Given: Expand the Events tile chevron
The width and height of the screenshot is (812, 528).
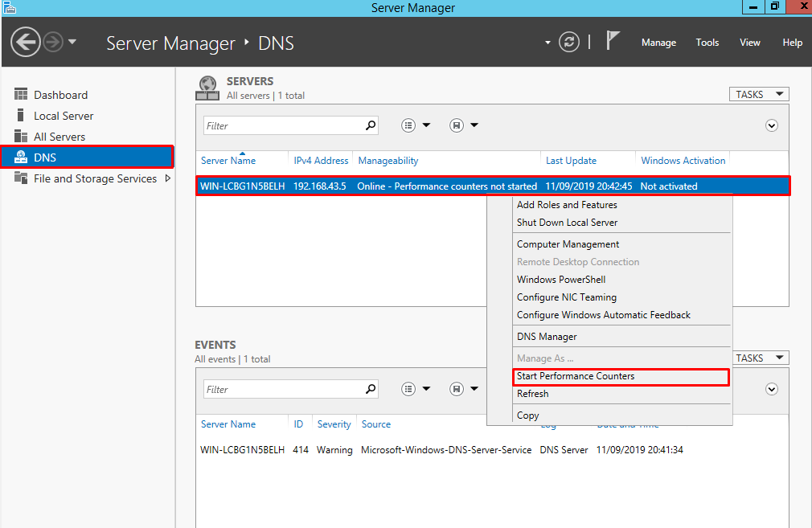Looking at the screenshot, I should click(772, 389).
